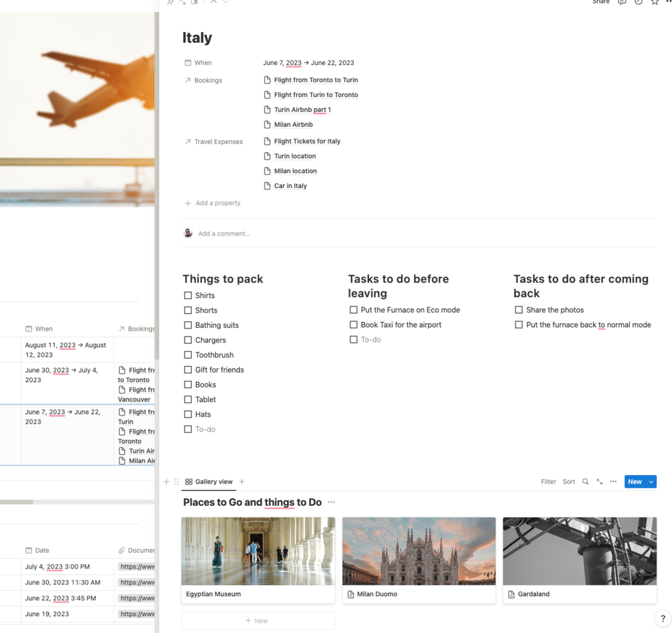Open options next to Places to Go title

331,503
